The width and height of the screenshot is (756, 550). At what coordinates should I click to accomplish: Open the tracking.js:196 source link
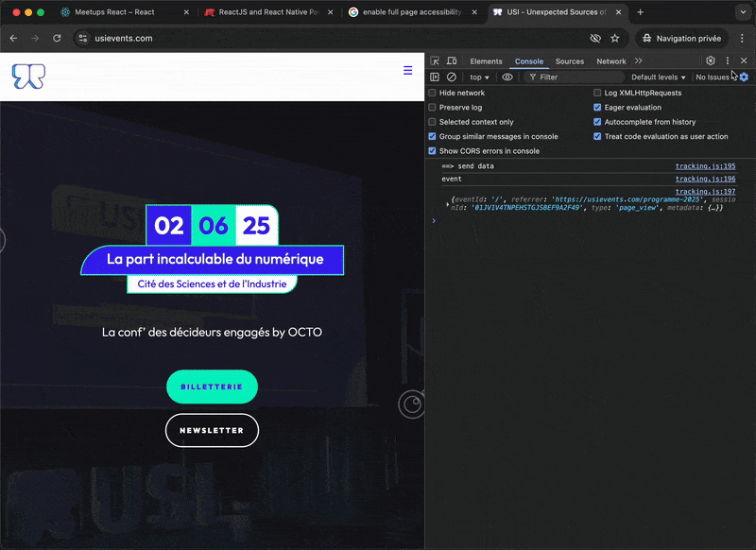pos(705,179)
